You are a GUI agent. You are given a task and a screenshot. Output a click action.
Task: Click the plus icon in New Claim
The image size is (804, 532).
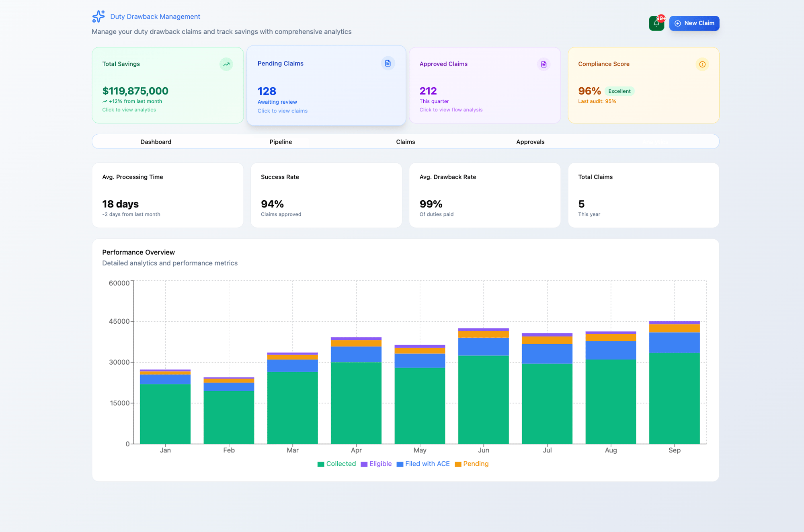678,23
